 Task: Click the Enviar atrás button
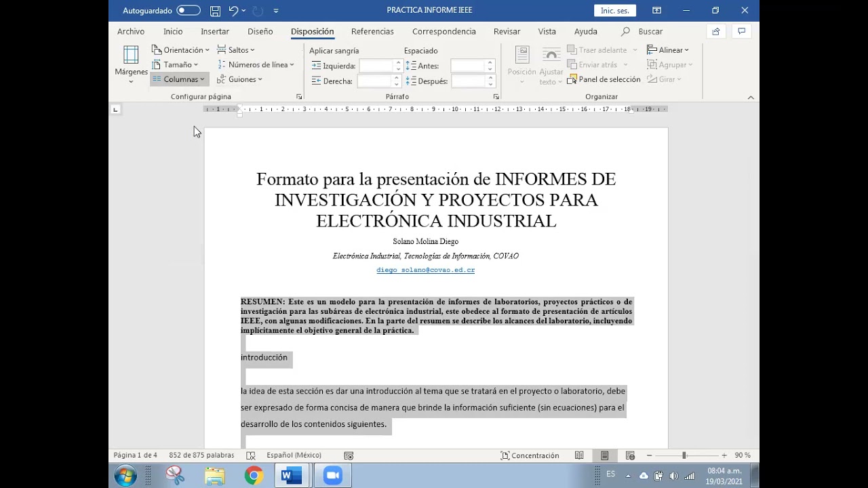pos(593,64)
